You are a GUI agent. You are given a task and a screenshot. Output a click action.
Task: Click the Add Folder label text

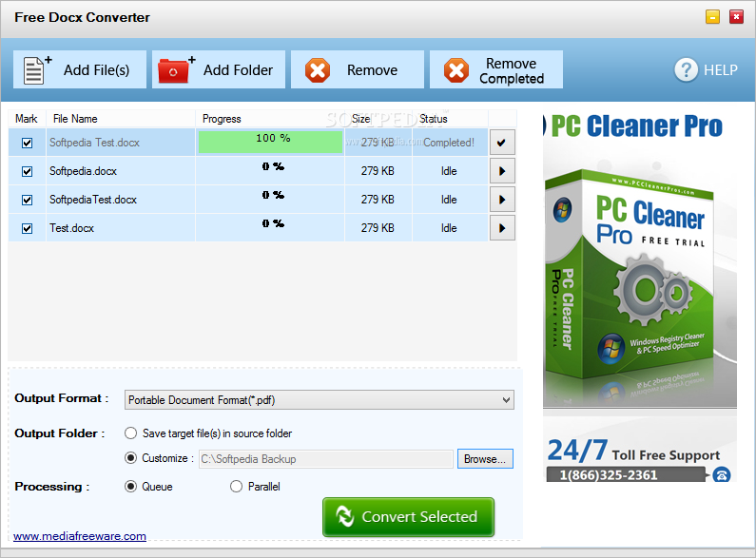(x=238, y=70)
